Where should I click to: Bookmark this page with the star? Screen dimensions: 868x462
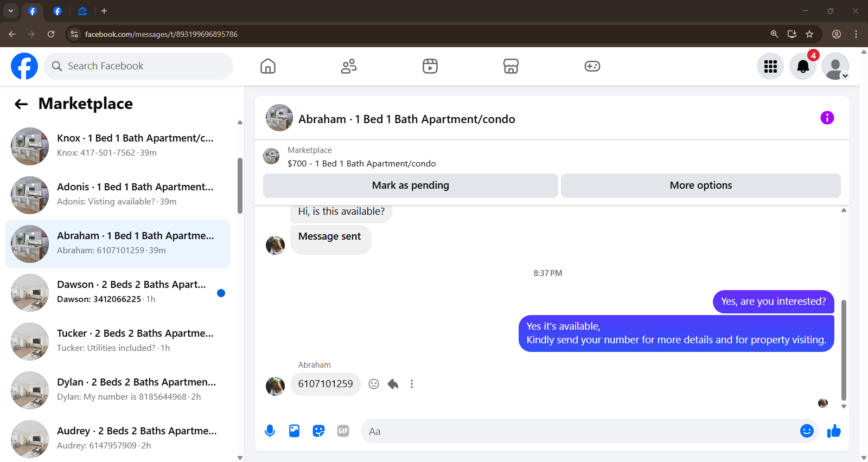[x=809, y=34]
